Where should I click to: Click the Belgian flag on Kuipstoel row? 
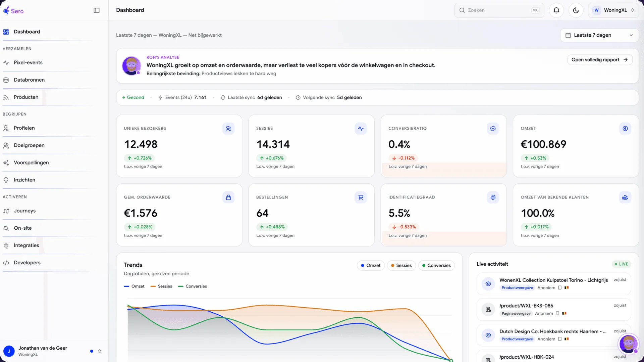point(567,288)
